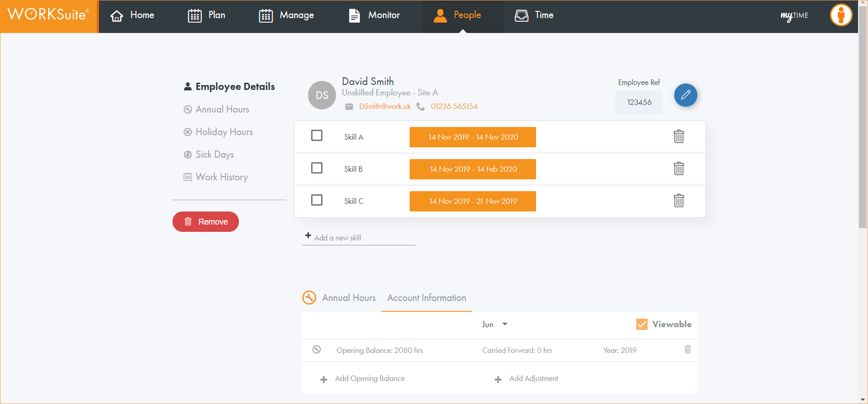Click the trash icon for Skill B
Screen dimensions: 868x404
[x=678, y=169]
